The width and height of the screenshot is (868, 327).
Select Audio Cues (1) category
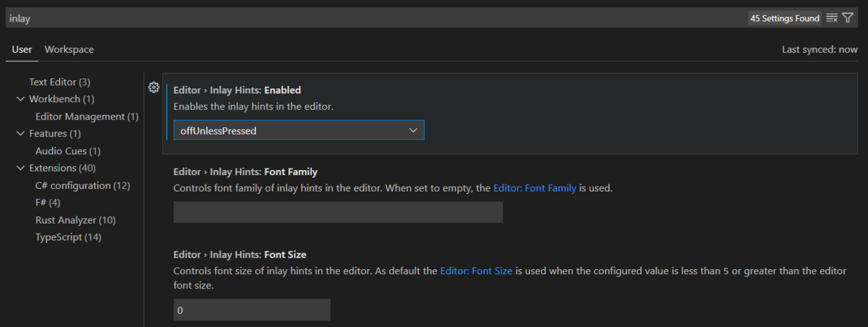pos(68,151)
